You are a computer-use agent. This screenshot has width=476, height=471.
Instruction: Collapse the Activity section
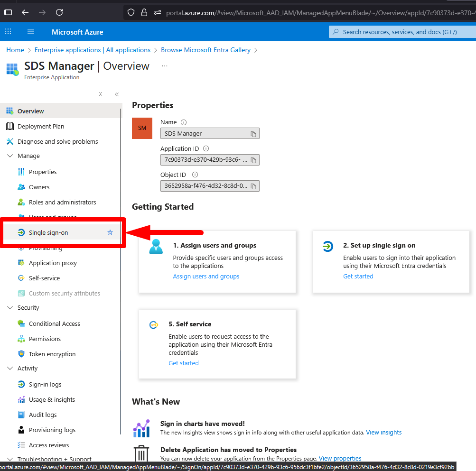point(10,368)
